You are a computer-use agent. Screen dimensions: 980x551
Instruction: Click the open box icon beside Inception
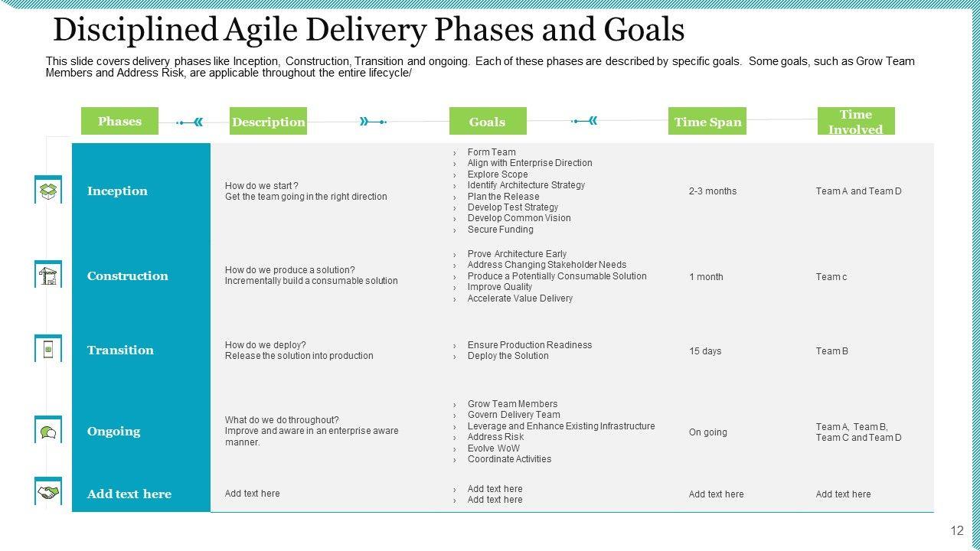(48, 190)
